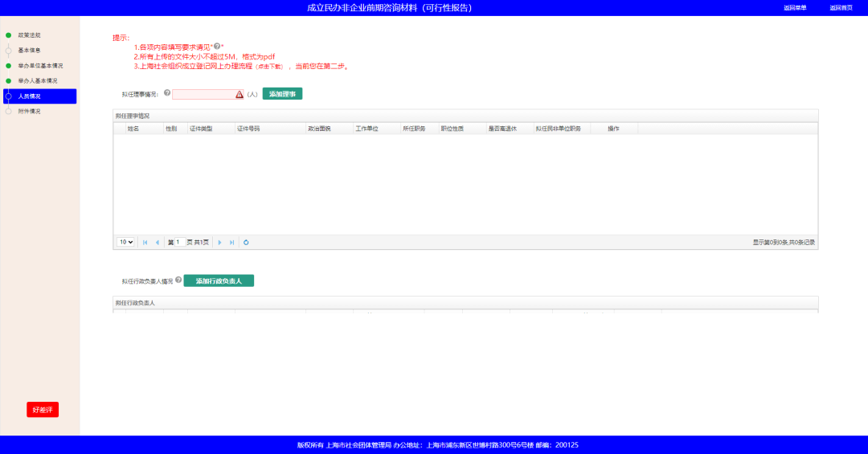Click the help icon next to 拟任行政负责人情况

click(x=178, y=280)
